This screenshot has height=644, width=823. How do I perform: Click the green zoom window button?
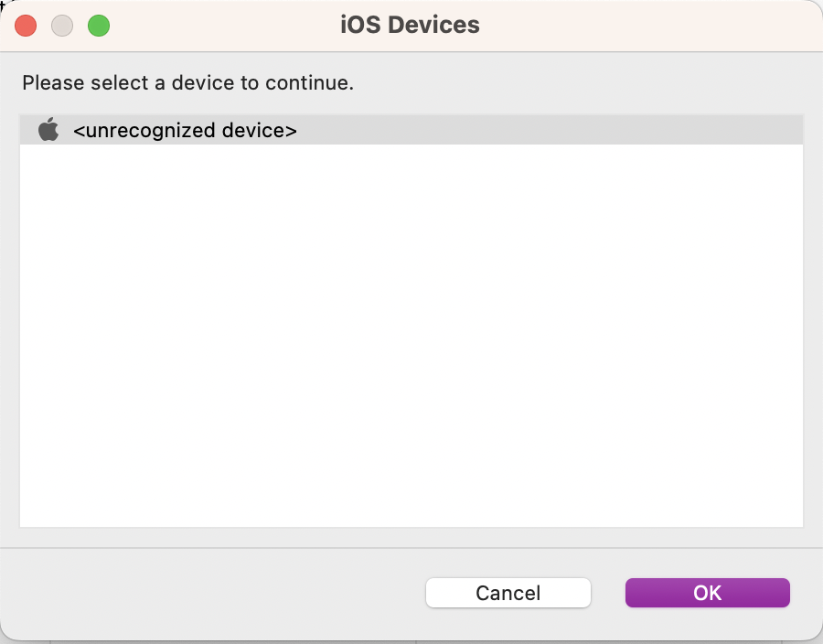tap(99, 26)
